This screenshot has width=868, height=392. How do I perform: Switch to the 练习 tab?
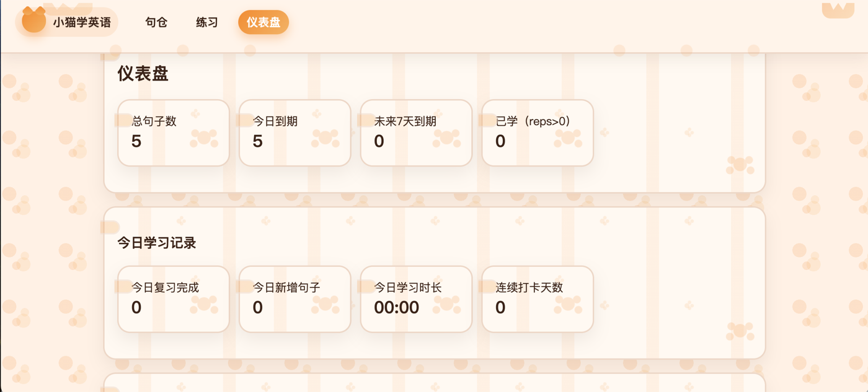point(206,22)
